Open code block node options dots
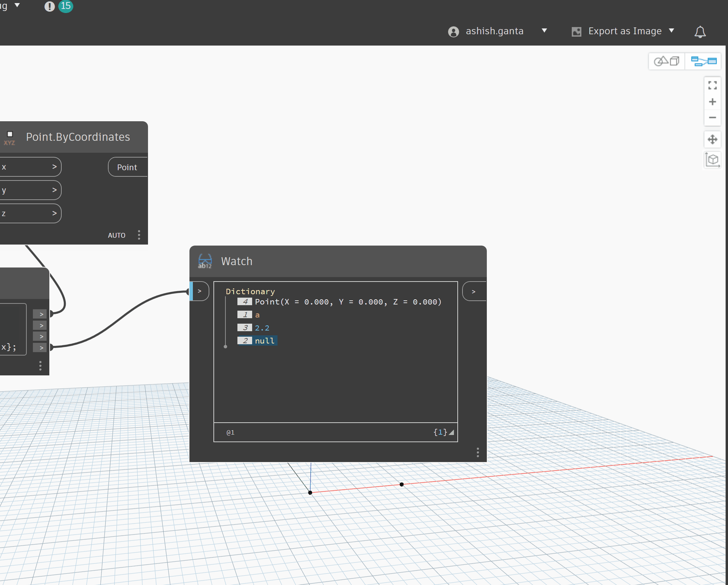The image size is (728, 585). coord(40,365)
